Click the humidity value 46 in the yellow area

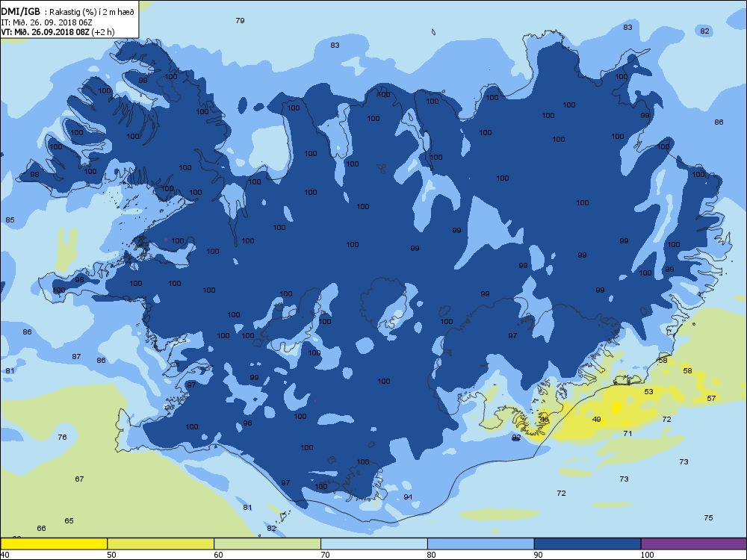coord(544,420)
